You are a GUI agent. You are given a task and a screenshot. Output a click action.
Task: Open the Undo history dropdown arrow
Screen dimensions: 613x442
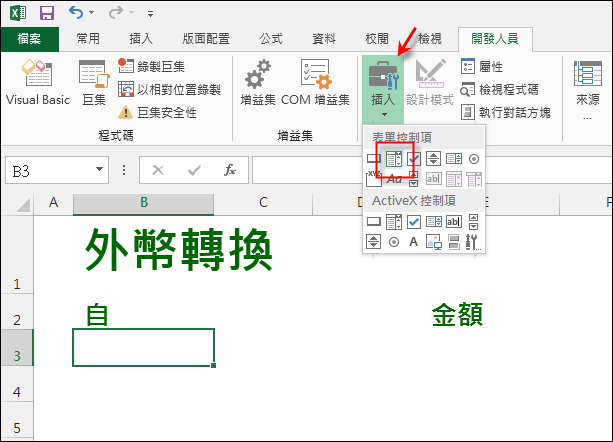tap(91, 13)
